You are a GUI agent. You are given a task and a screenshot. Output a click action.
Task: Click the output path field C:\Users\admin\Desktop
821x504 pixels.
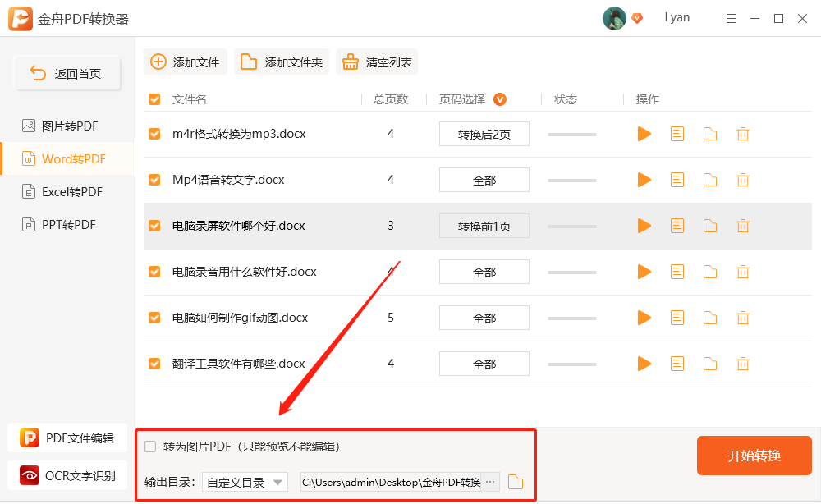[391, 482]
